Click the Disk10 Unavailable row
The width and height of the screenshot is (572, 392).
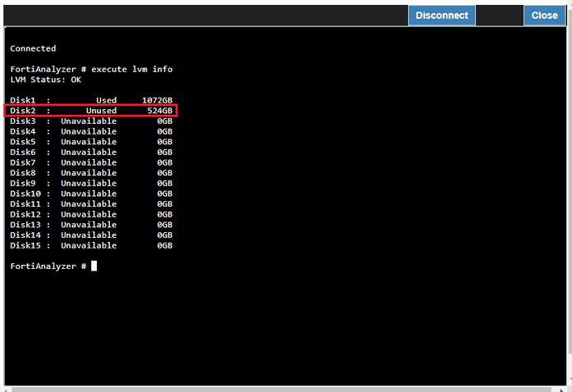pos(91,194)
